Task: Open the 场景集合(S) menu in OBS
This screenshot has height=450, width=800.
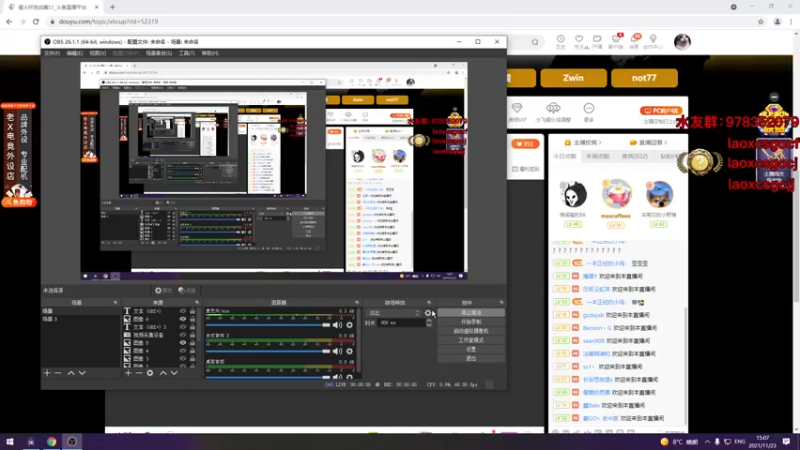Action: 159,53
